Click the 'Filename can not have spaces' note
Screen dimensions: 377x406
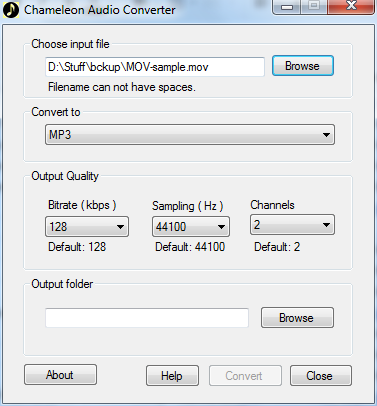[122, 87]
